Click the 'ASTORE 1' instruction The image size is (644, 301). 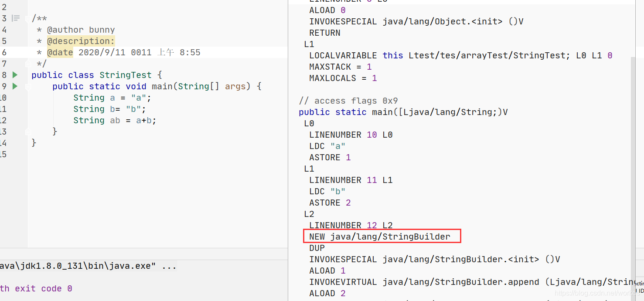click(x=330, y=157)
